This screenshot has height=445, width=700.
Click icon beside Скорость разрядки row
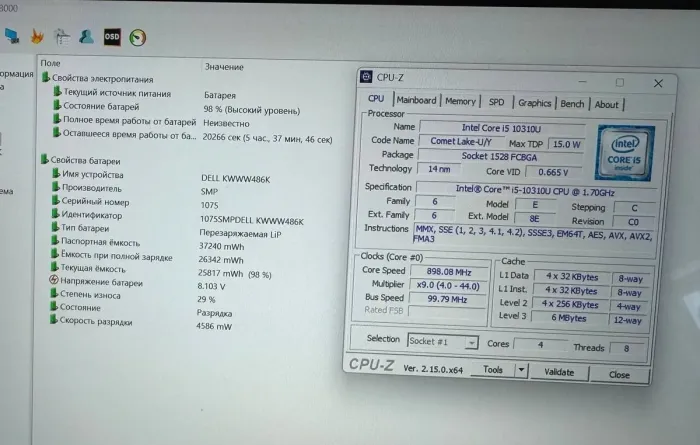tap(53, 320)
